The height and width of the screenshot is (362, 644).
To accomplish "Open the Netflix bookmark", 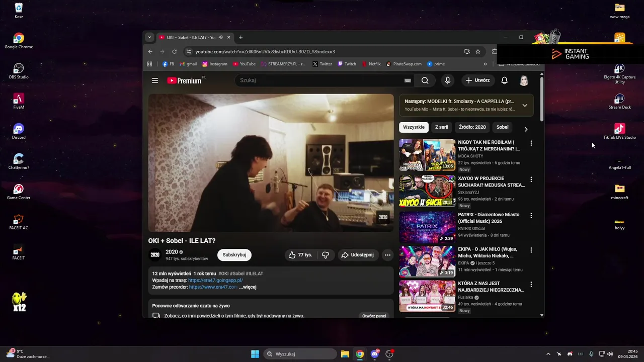I will coord(371,64).
